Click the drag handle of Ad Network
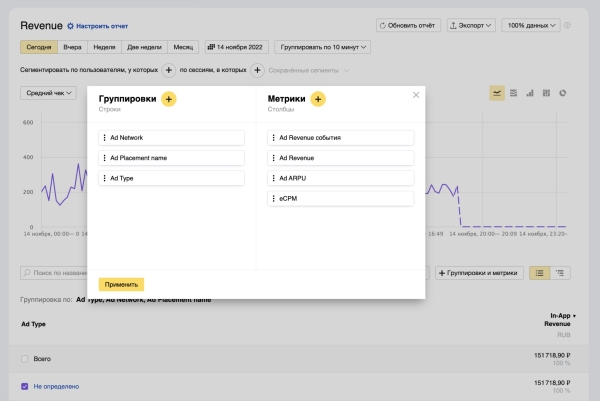Image resolution: width=600 pixels, height=401 pixels. tap(104, 138)
